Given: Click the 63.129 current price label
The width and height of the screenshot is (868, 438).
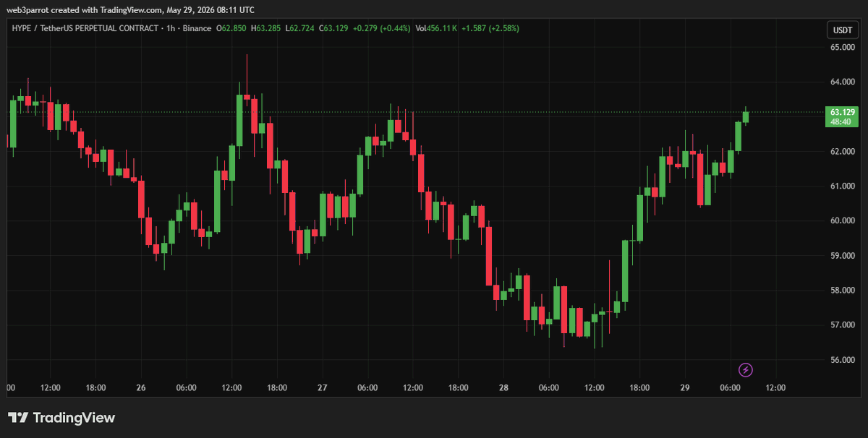Looking at the screenshot, I should click(x=843, y=112).
